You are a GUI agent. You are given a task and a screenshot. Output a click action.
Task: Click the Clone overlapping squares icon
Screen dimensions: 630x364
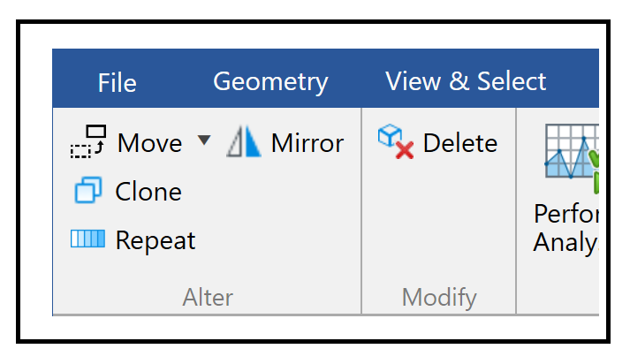pyautogui.click(x=88, y=190)
